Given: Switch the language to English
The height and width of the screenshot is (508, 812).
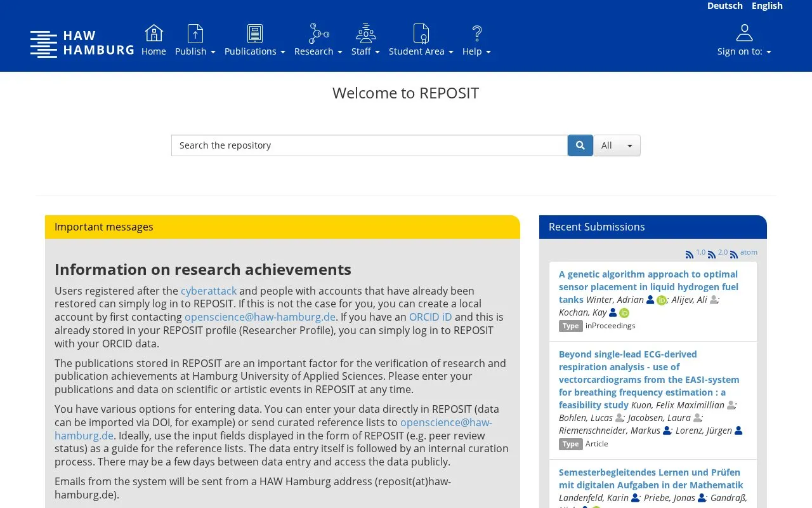Looking at the screenshot, I should 767,6.
